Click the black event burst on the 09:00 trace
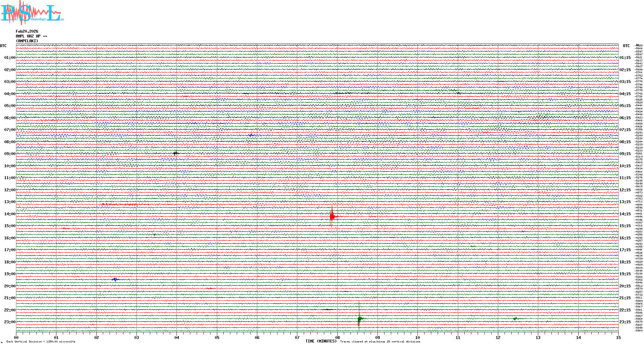Viewport: 644px width, 346px height. (176, 153)
